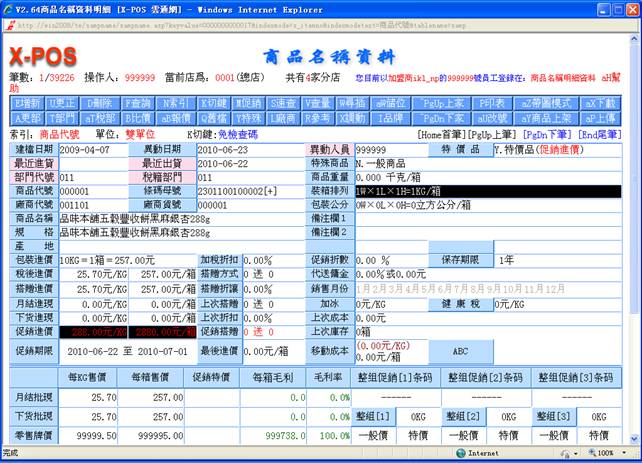Click the ABC button

(460, 352)
